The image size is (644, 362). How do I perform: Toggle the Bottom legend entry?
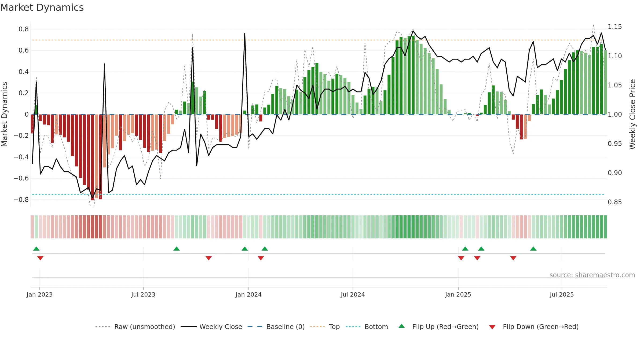click(367, 327)
